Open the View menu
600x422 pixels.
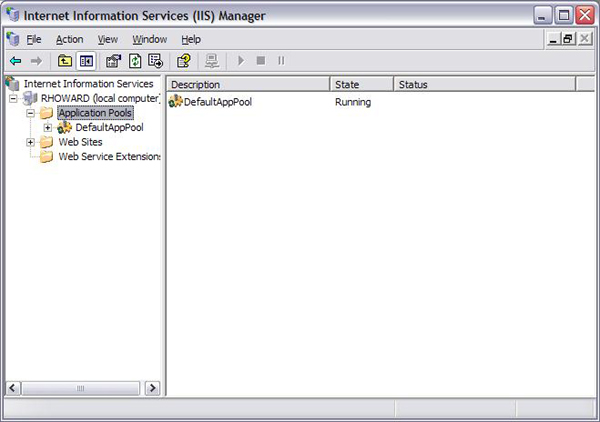[x=108, y=39]
